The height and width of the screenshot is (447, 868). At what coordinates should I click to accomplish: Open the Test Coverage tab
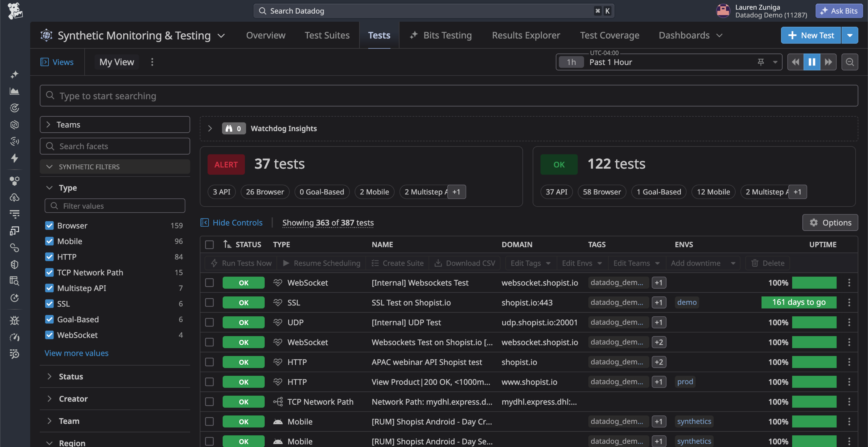(x=610, y=35)
